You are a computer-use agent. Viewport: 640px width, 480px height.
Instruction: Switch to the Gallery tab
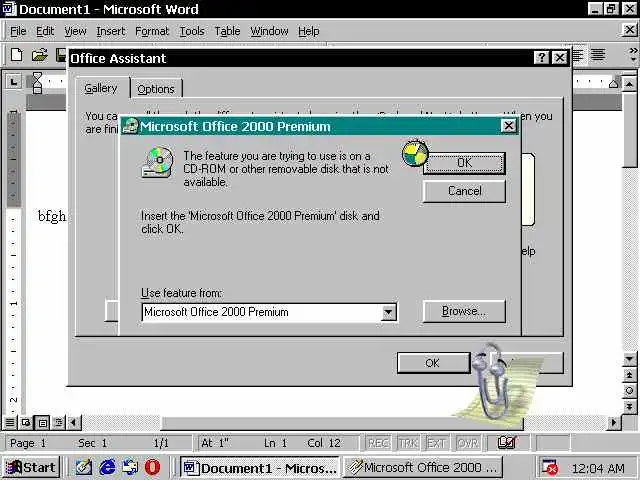click(101, 88)
